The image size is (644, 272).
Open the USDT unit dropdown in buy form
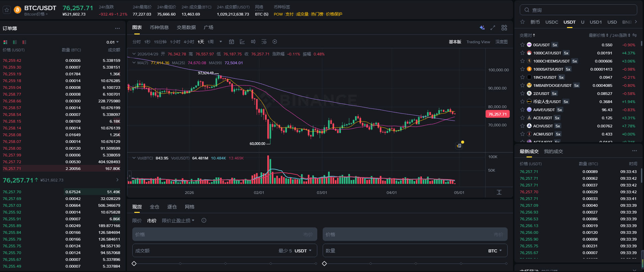pos(303,251)
